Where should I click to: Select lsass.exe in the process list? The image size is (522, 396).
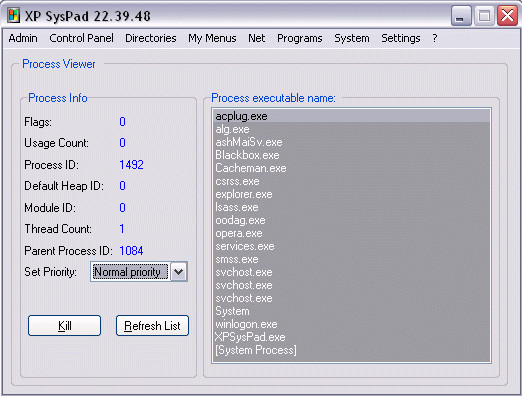[351, 207]
